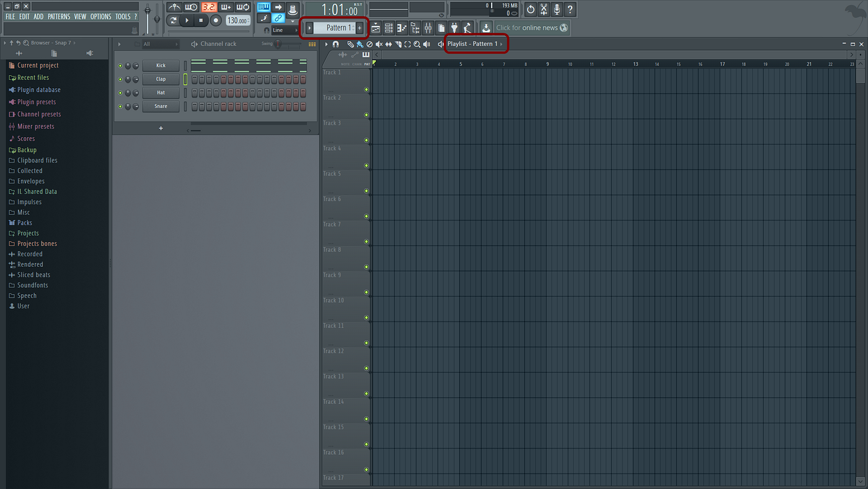The image size is (868, 489).
Task: Activate a step in the Snare sequencer row
Action: point(195,105)
